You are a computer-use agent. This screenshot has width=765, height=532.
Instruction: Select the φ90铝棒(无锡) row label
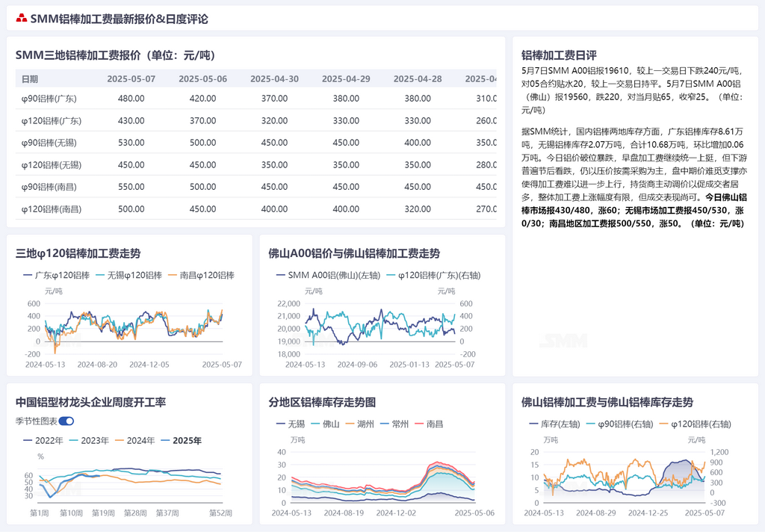point(49,143)
